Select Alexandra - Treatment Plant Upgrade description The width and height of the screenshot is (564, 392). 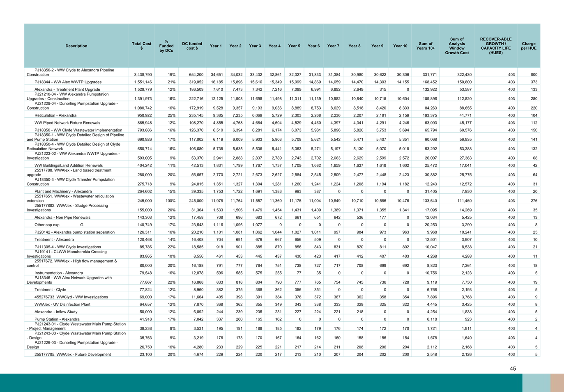67,89
